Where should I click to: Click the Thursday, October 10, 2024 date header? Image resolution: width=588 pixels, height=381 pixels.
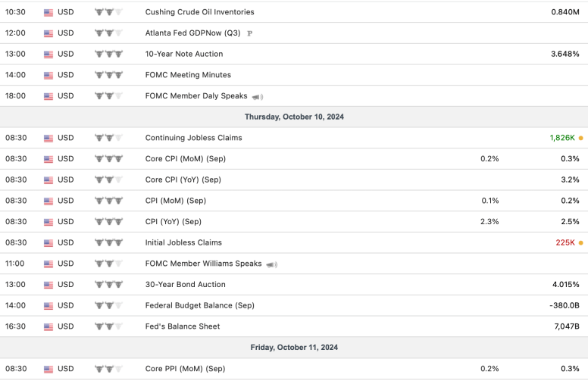[x=294, y=117]
